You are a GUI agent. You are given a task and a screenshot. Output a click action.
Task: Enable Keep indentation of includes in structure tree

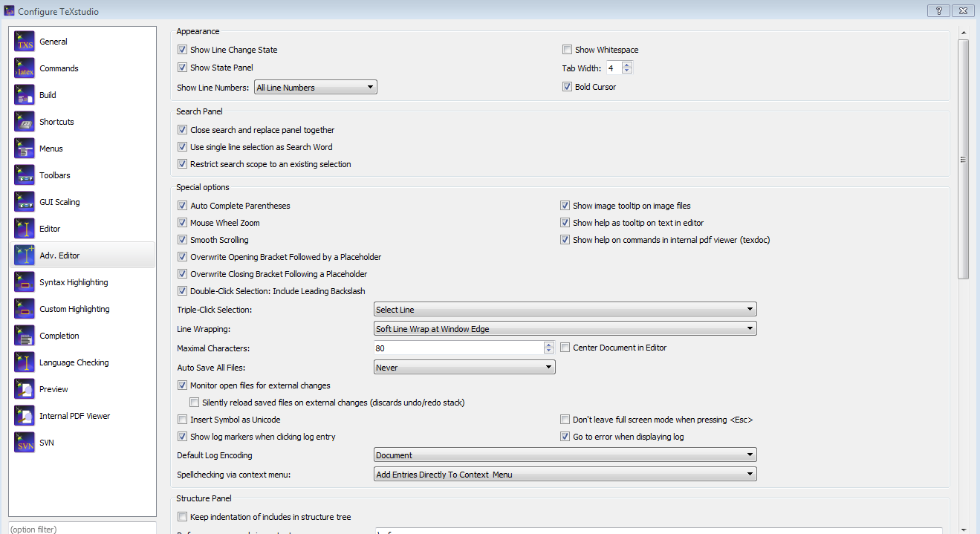(x=183, y=517)
